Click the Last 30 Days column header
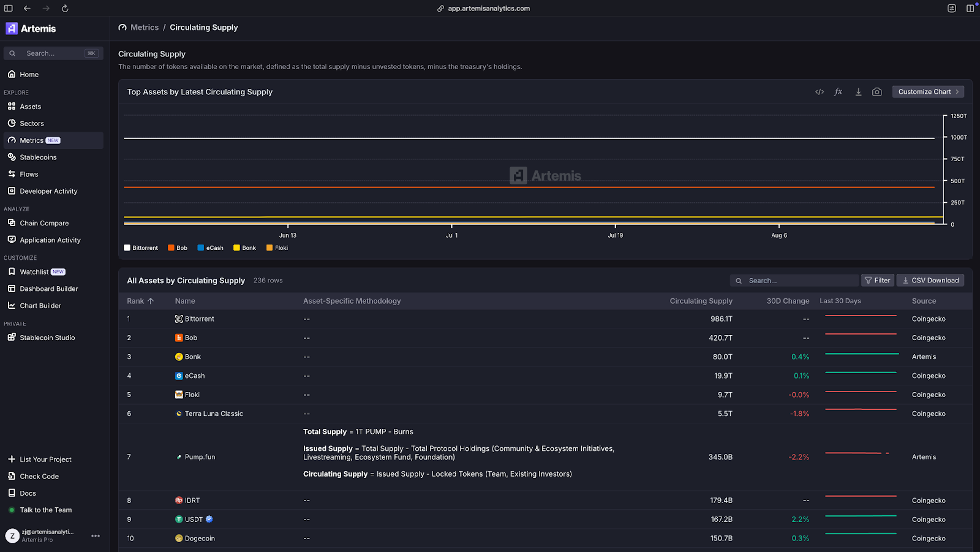The height and width of the screenshot is (552, 980). coord(840,301)
